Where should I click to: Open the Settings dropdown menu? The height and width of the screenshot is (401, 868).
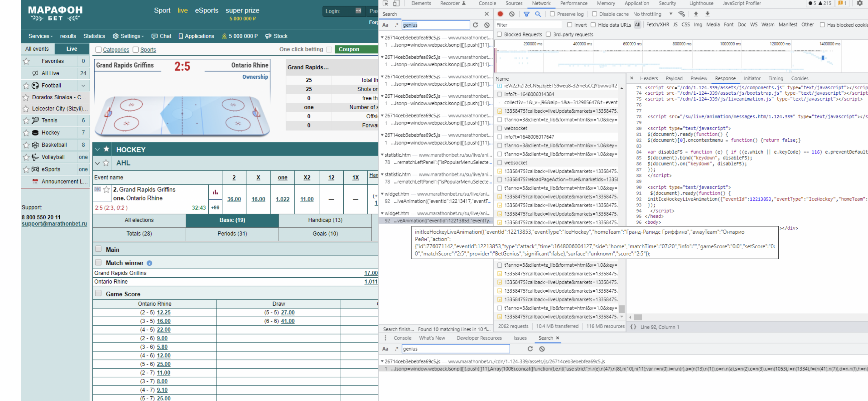click(128, 36)
